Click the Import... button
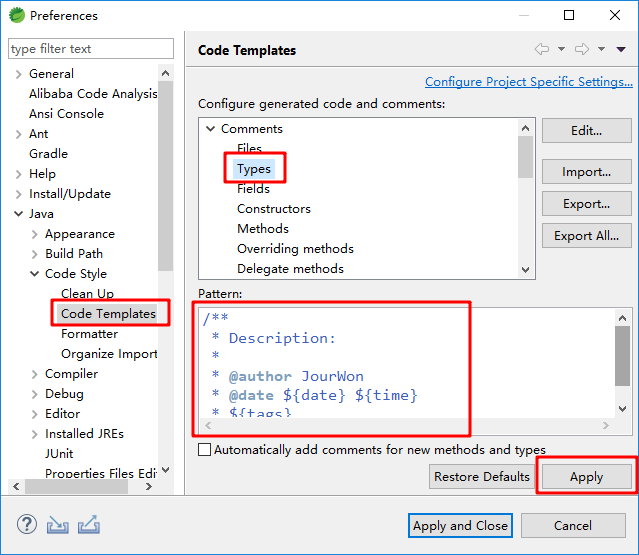 [x=586, y=172]
